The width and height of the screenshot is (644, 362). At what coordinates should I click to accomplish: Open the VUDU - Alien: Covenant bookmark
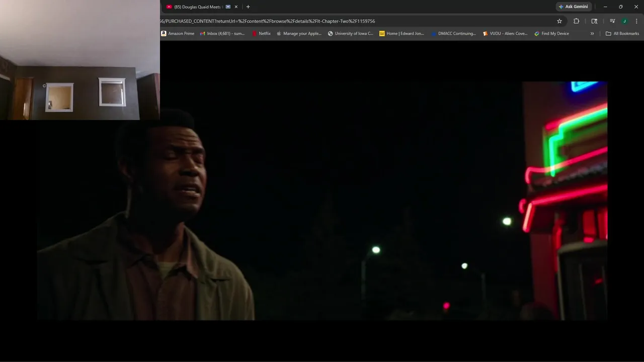(x=505, y=34)
